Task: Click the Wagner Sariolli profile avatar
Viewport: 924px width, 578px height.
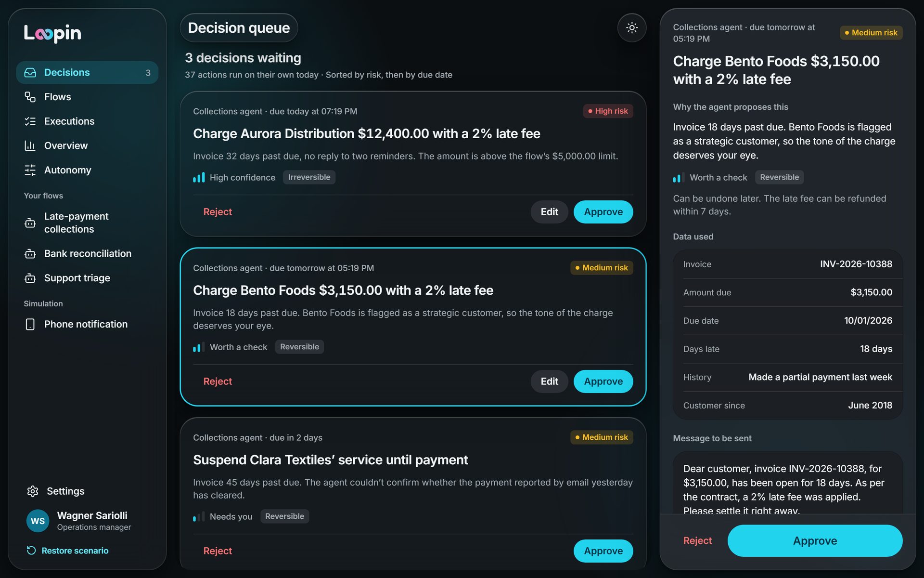Action: pyautogui.click(x=38, y=521)
